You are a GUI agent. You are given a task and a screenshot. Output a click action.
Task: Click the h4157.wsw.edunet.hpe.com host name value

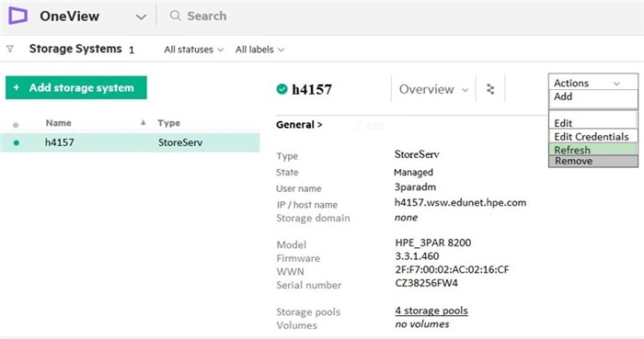point(460,202)
